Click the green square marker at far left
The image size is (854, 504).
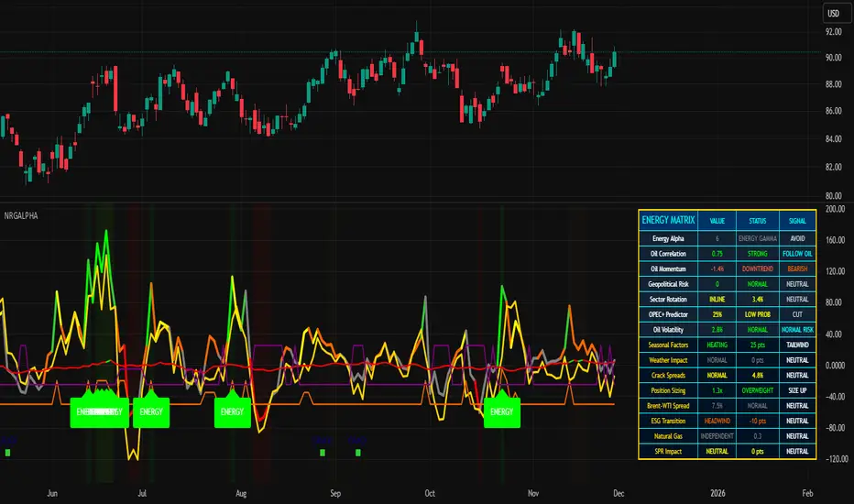7,452
